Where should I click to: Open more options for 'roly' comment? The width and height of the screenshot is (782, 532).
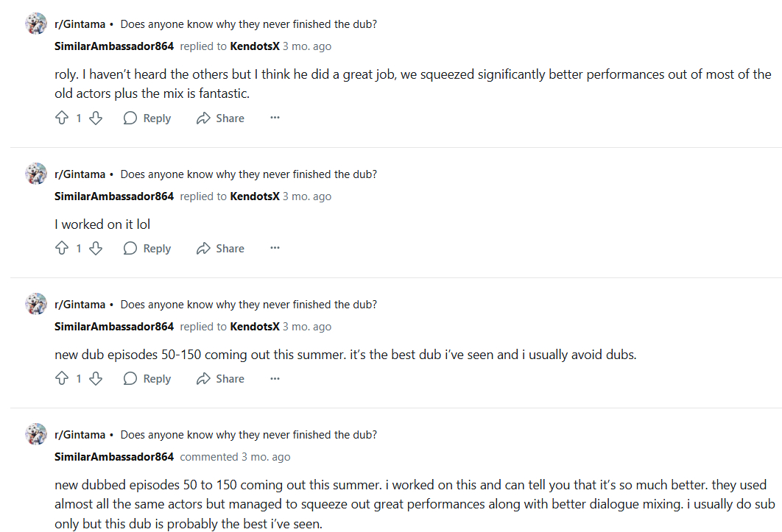[275, 118]
